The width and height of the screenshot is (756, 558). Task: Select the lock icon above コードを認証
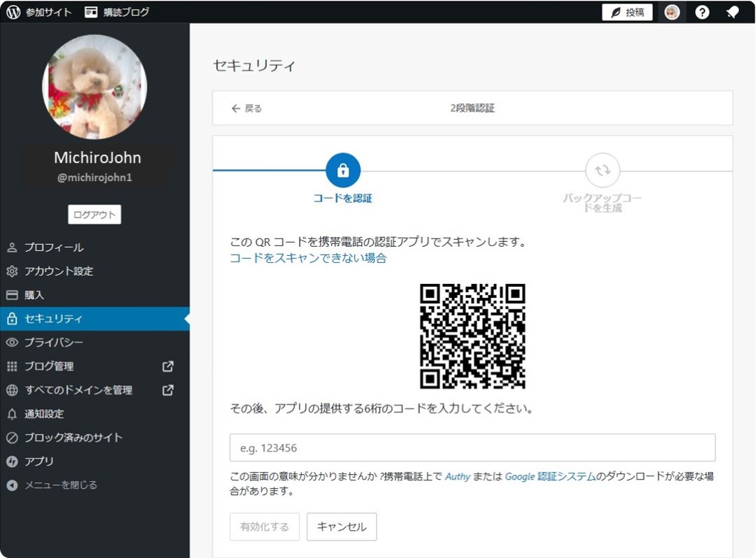click(x=342, y=169)
